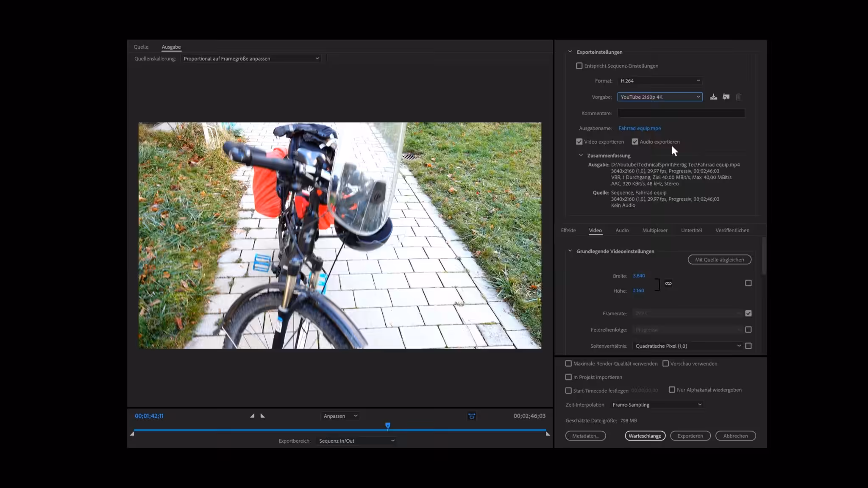
Task: Click the set in point triangle
Action: pyautogui.click(x=252, y=416)
